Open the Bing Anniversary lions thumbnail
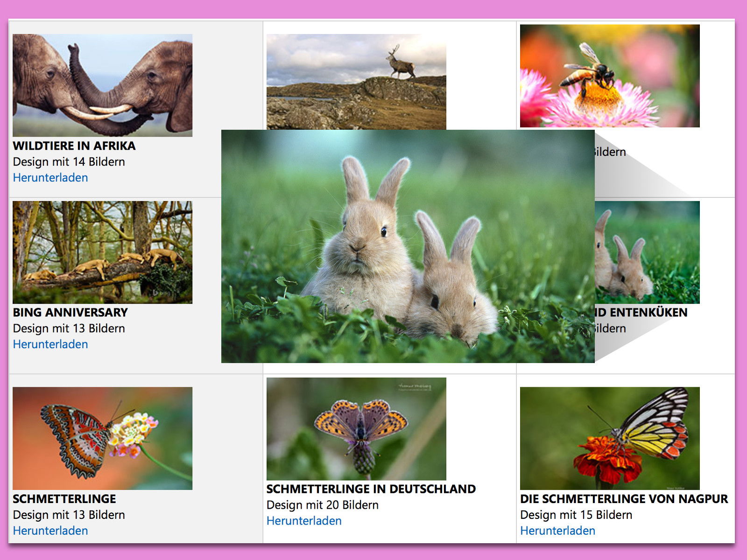The height and width of the screenshot is (560, 747). pos(102,252)
